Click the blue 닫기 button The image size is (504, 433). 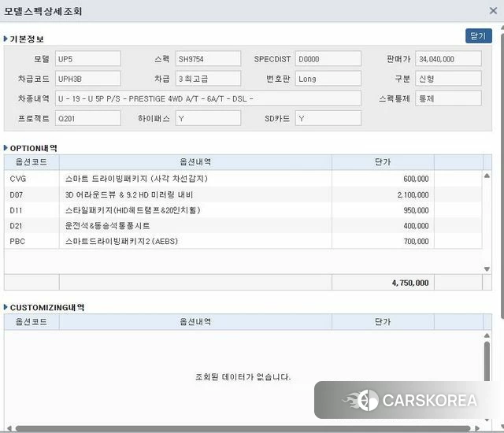pyautogui.click(x=478, y=35)
